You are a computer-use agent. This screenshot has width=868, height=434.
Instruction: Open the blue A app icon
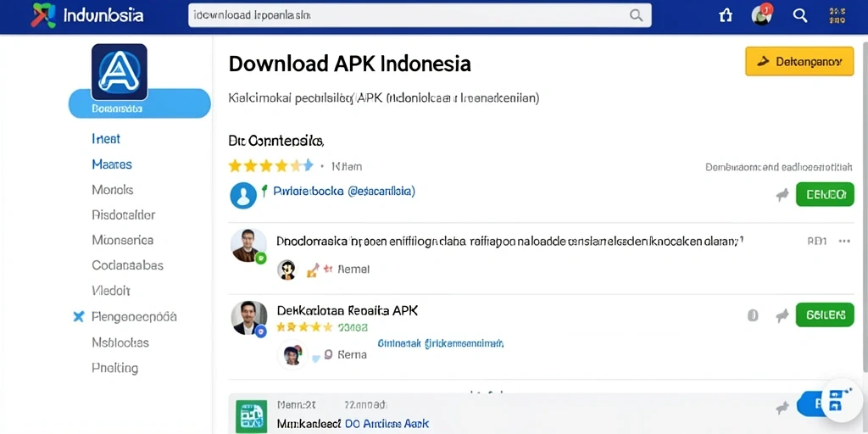(x=119, y=72)
